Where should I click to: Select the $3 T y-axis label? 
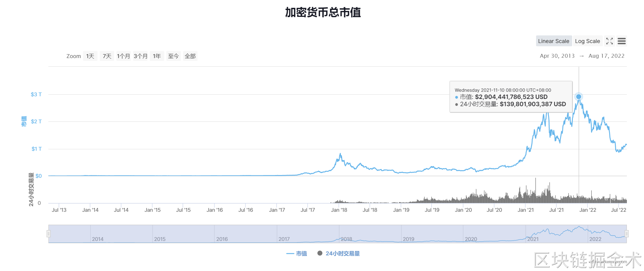36,94
